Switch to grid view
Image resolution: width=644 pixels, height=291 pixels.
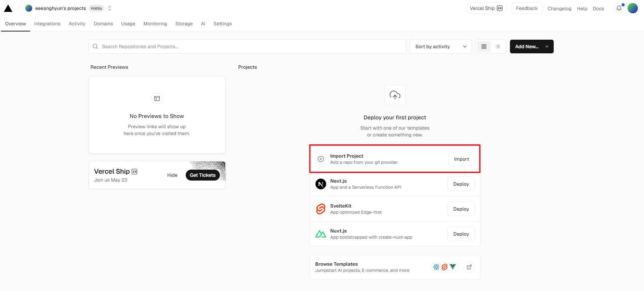click(x=484, y=47)
